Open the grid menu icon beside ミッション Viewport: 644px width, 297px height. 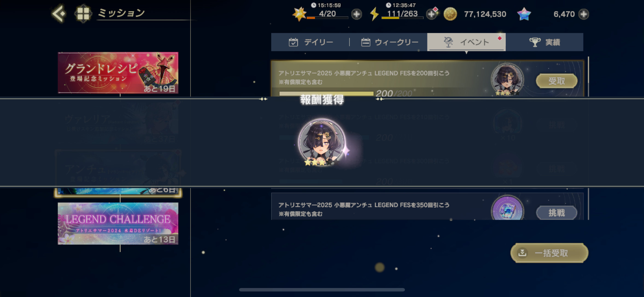tap(83, 14)
